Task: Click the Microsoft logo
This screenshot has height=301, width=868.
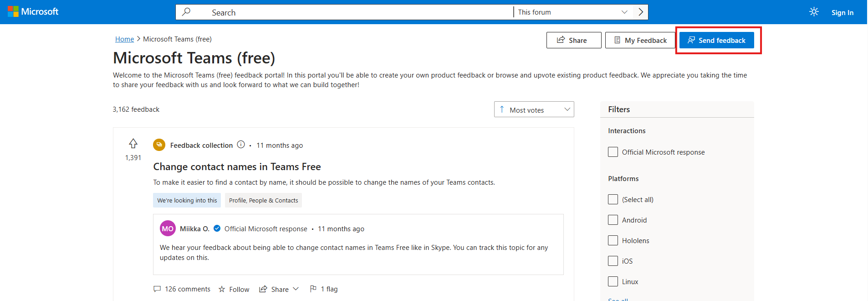Action: (x=33, y=12)
